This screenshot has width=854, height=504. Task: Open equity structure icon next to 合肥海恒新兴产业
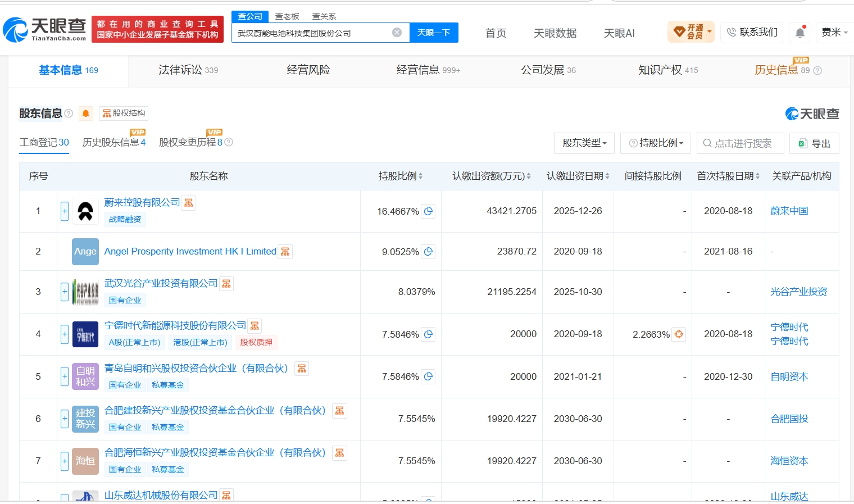[x=339, y=453]
